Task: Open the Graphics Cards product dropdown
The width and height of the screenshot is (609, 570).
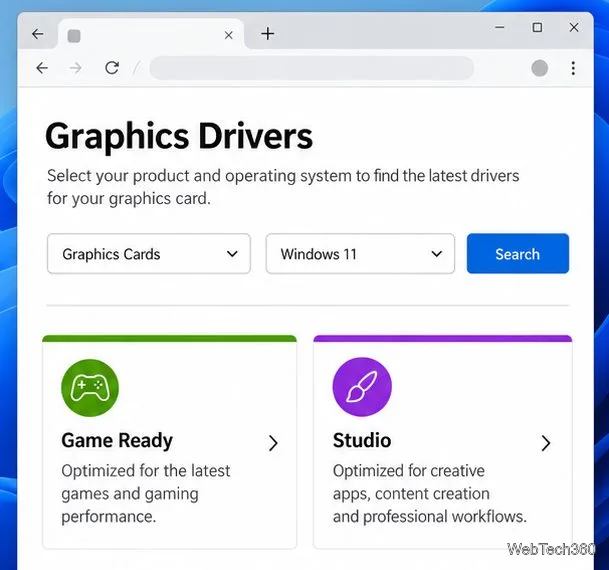Action: tap(149, 254)
